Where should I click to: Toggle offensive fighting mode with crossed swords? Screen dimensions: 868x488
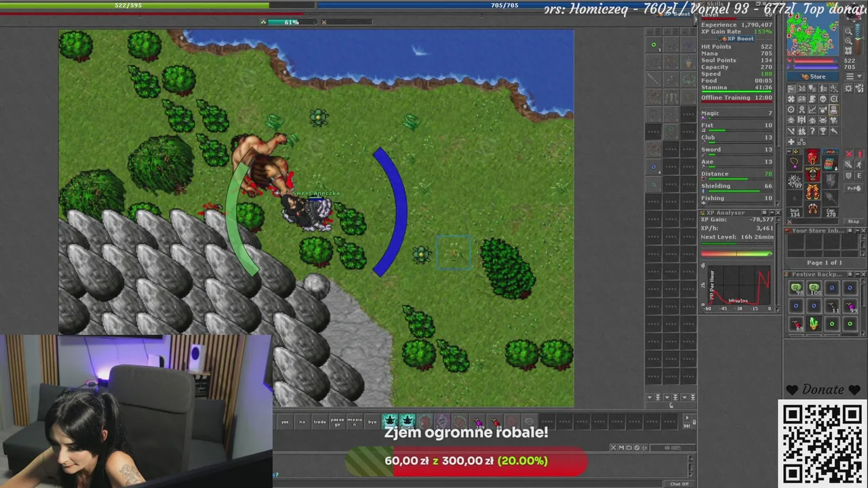[848, 153]
